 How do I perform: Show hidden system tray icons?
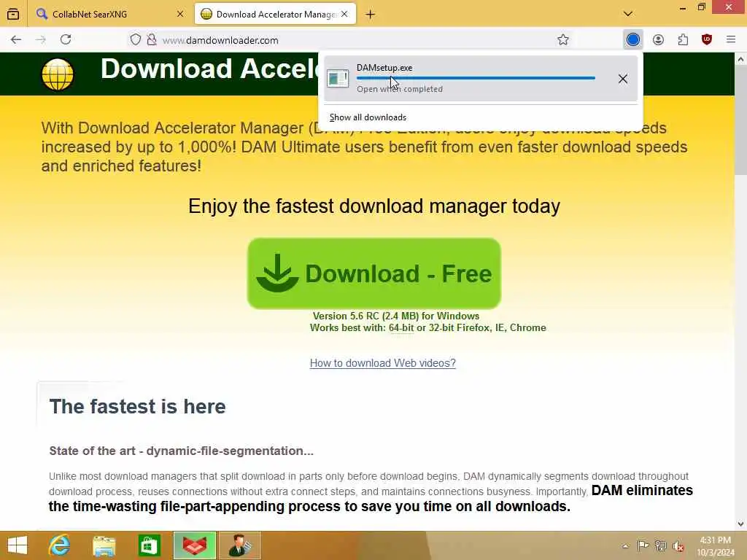(625, 546)
